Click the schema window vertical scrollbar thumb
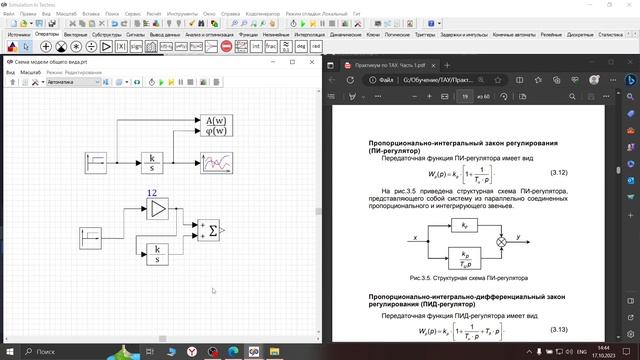Screen dimensions: 640x360 click(x=319, y=211)
